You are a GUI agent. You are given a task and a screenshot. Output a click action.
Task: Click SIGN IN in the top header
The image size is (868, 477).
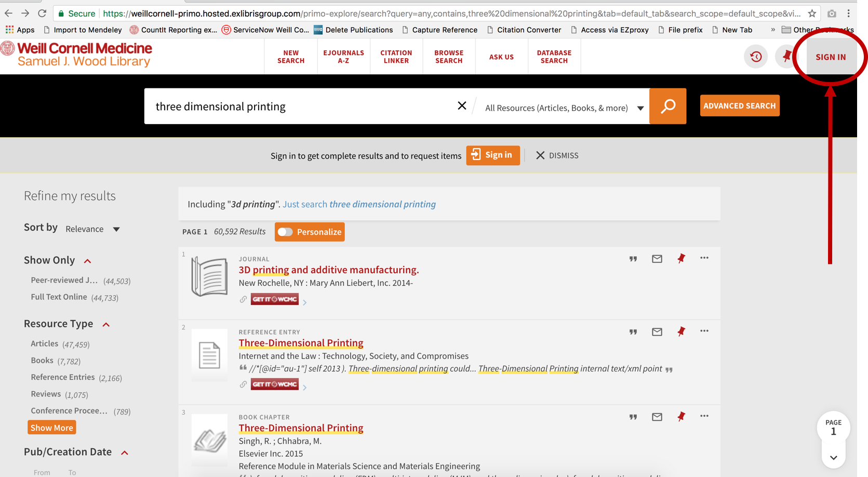point(831,57)
